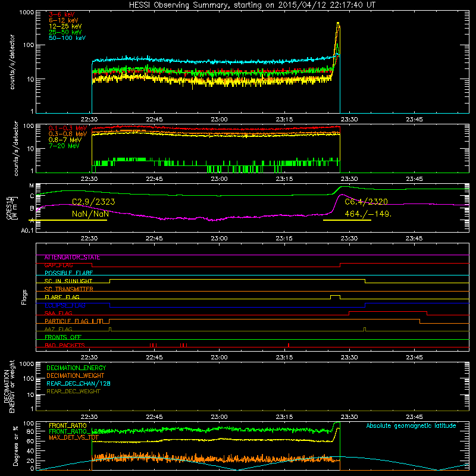The image size is (476, 476).
Task: Select the POSSIBLE_FLARE flag label
Action: pyautogui.click(x=68, y=273)
